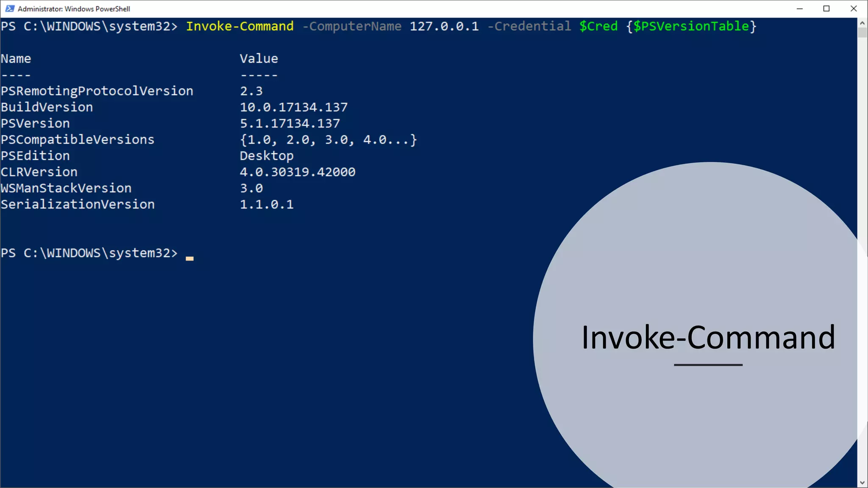Image resolution: width=868 pixels, height=488 pixels.
Task: Click the CLRVersion row name
Action: point(39,172)
